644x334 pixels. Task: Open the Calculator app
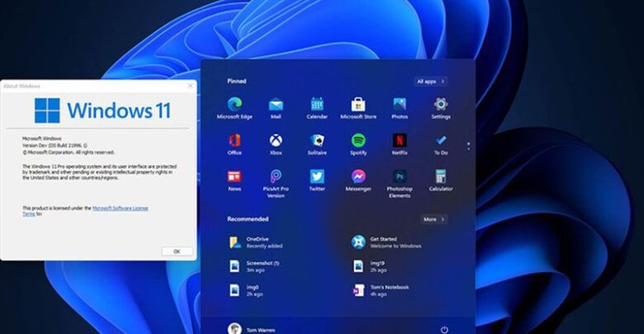(441, 177)
